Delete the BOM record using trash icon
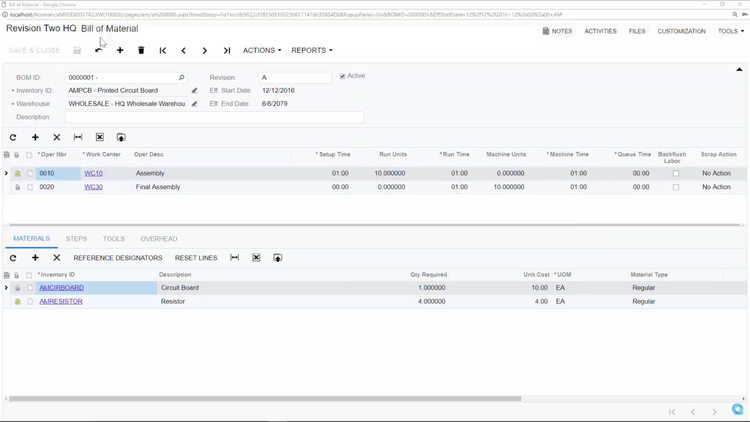The height and width of the screenshot is (422, 750). (x=141, y=50)
